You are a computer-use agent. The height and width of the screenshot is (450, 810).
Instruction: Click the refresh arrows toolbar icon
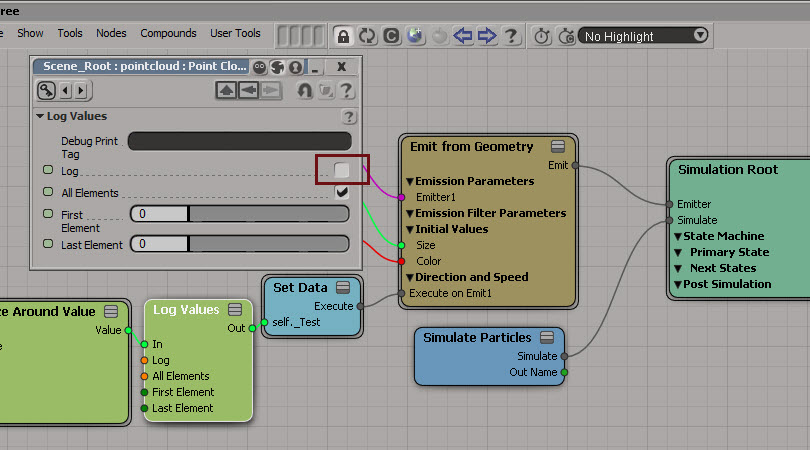pyautogui.click(x=367, y=36)
